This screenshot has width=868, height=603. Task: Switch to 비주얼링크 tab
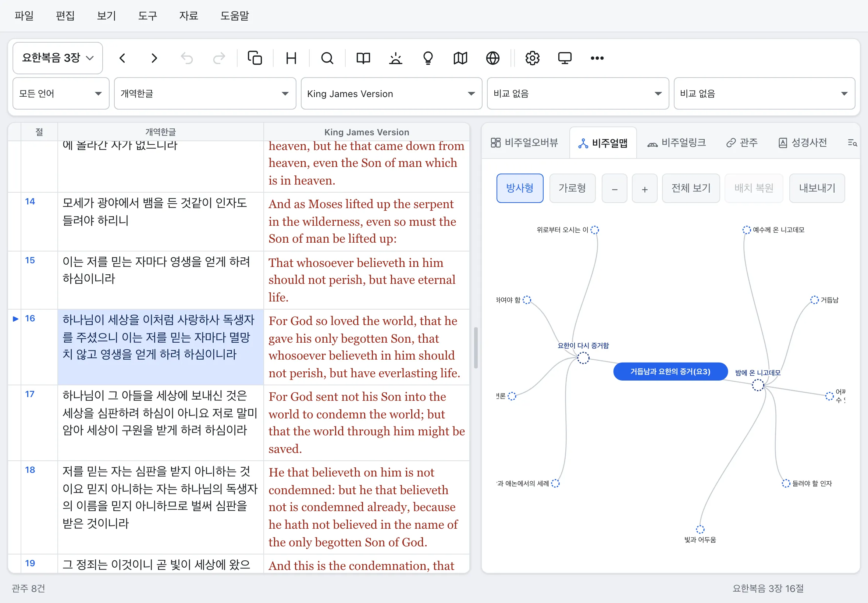pyautogui.click(x=676, y=143)
